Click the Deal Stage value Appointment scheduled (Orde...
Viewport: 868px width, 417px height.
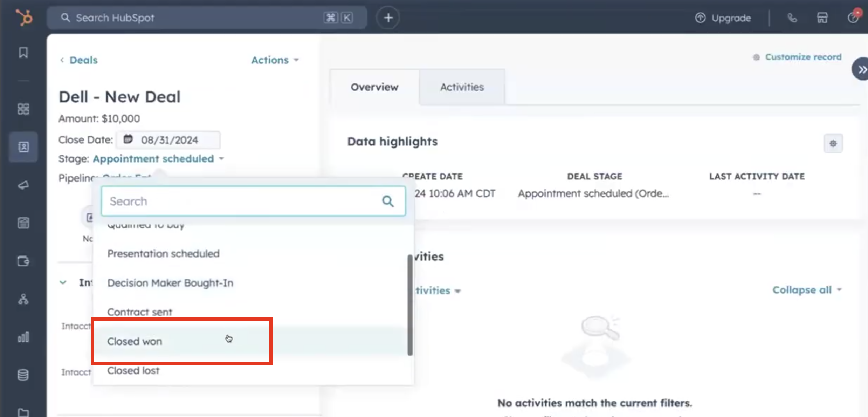593,193
